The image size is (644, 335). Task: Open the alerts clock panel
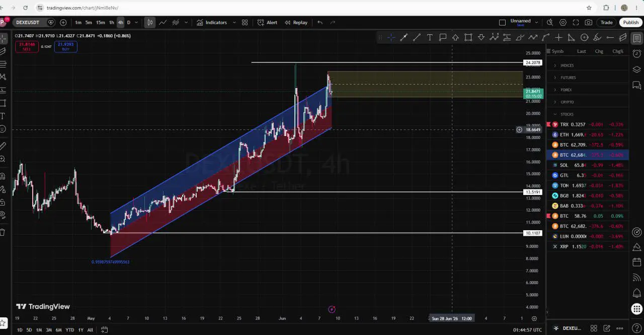636,53
